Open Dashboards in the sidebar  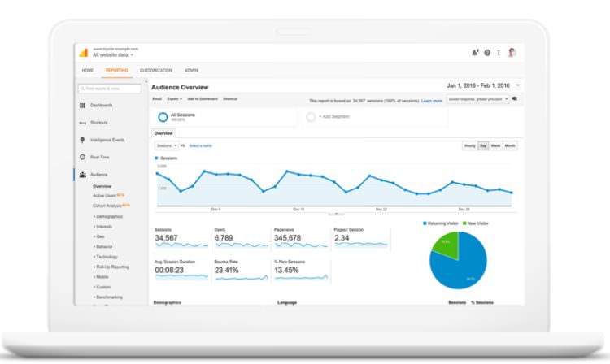click(101, 106)
